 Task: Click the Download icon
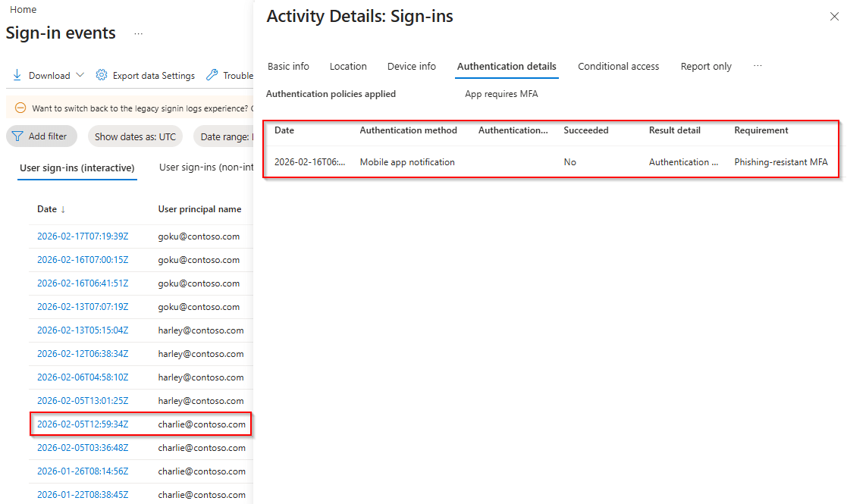(x=17, y=74)
